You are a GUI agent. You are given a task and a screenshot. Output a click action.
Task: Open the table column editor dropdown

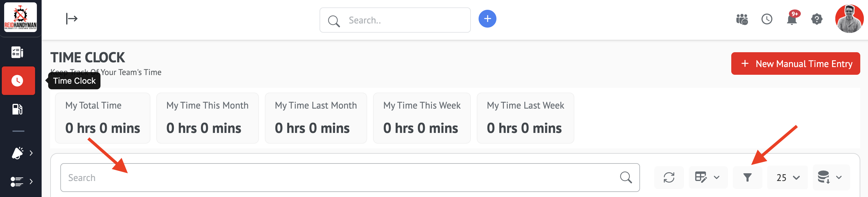point(707,177)
